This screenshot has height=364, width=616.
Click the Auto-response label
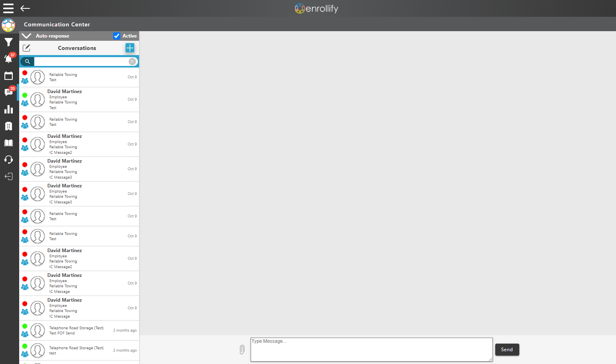pyautogui.click(x=52, y=36)
